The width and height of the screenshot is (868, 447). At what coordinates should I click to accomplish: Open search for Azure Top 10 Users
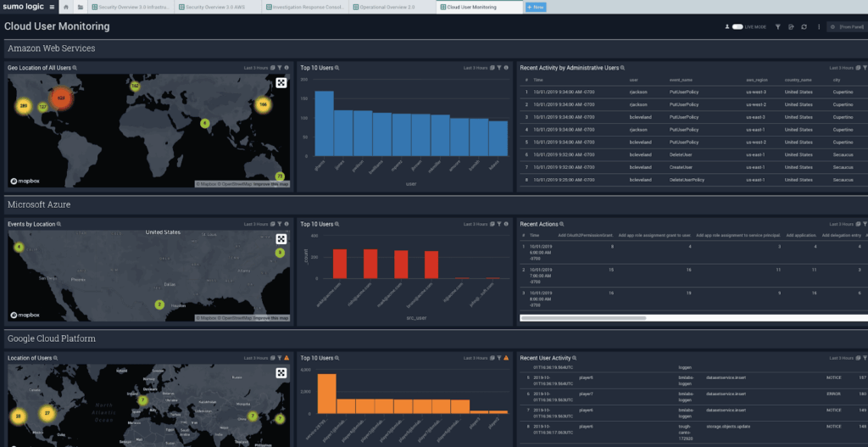pos(337,224)
